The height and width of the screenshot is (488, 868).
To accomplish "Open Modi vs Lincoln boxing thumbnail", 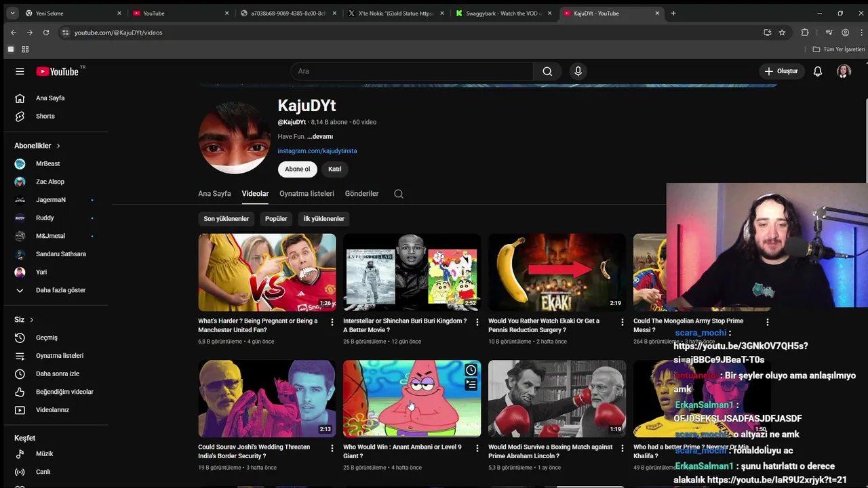I will pos(557,399).
